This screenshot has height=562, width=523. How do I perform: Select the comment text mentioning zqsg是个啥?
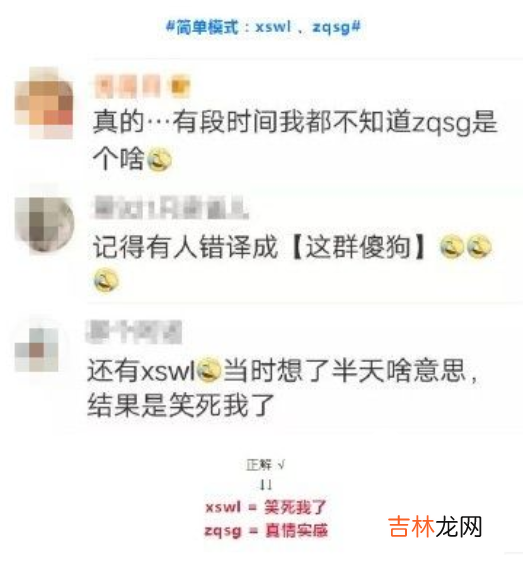295,139
